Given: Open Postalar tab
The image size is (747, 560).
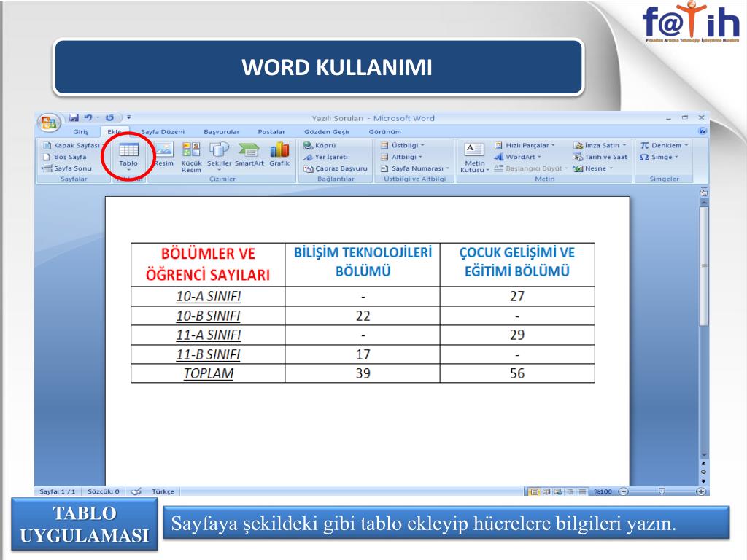Looking at the screenshot, I should [x=271, y=132].
